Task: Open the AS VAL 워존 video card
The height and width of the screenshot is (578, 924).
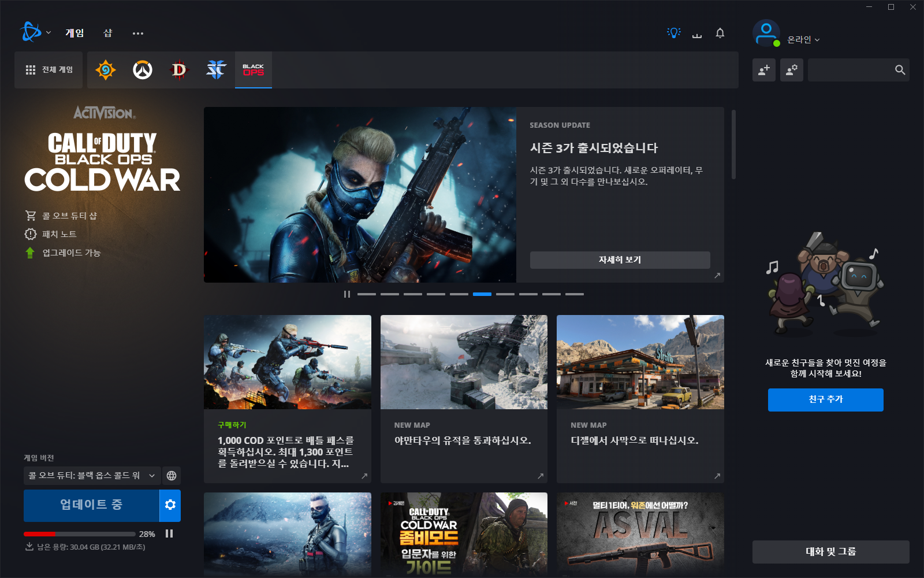Action: 640,535
